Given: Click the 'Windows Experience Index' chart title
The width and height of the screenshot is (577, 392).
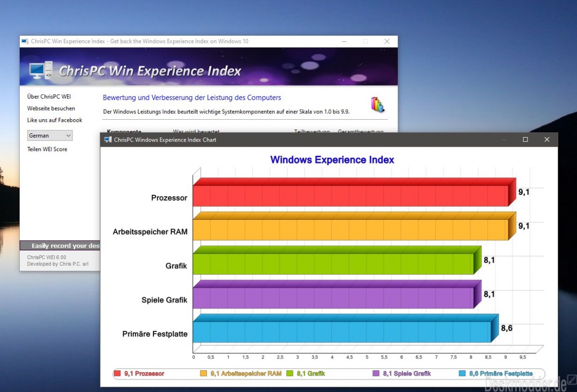Looking at the screenshot, I should [332, 160].
